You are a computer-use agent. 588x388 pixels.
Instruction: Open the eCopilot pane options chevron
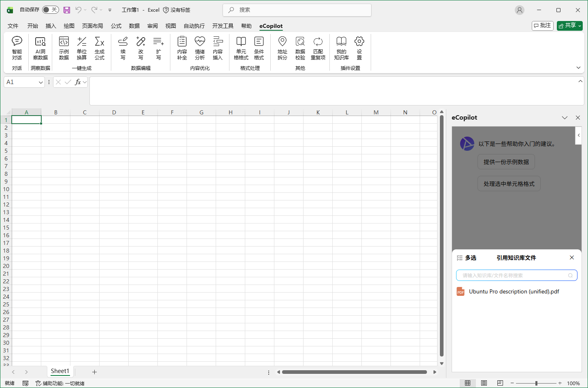point(565,118)
